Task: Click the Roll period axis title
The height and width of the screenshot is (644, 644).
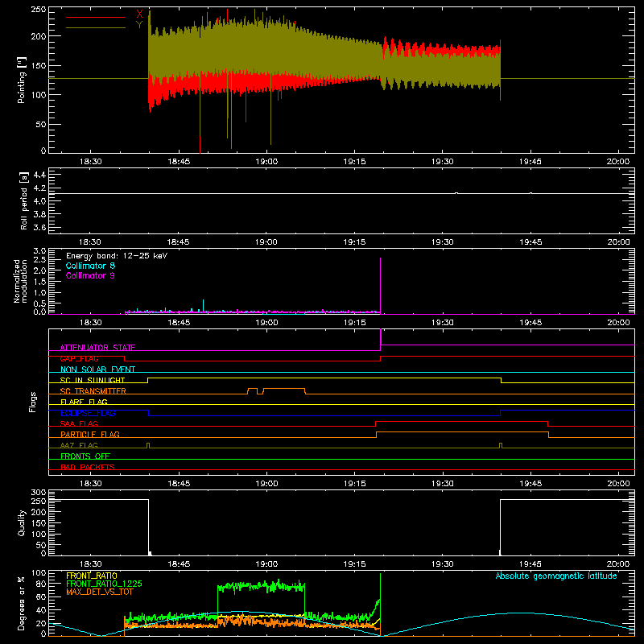Action: point(24,200)
